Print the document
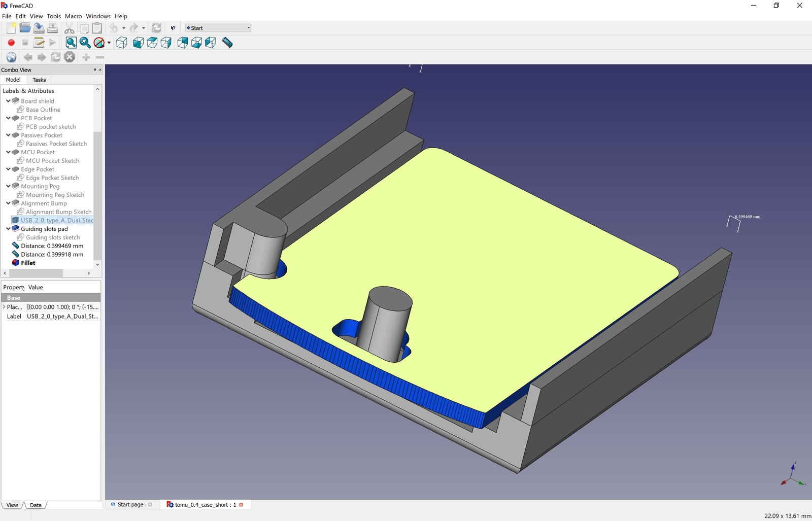The height and width of the screenshot is (521, 812). [x=52, y=28]
